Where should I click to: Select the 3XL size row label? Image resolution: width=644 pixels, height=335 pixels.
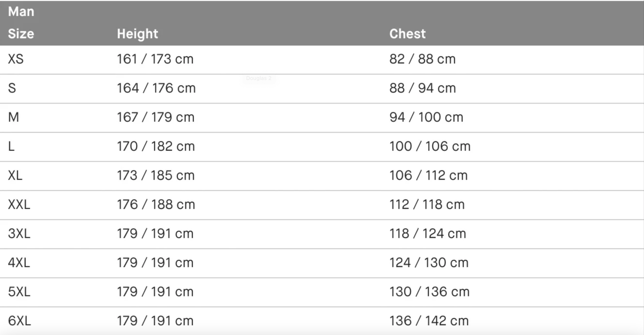pyautogui.click(x=19, y=234)
